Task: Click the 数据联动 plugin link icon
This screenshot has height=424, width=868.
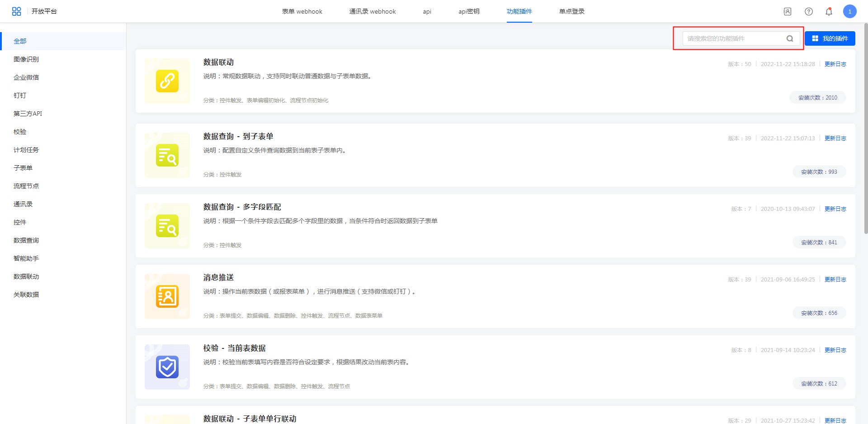Action: 167,81
